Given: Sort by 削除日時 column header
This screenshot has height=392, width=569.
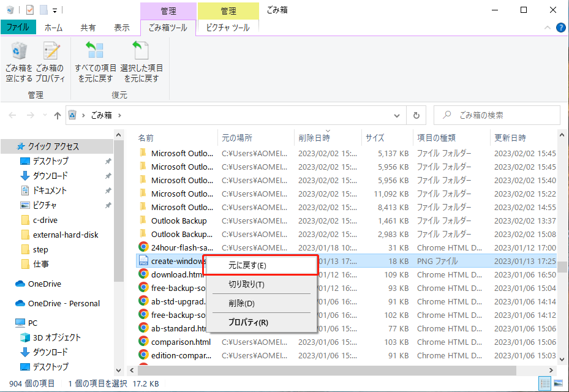Looking at the screenshot, I should click(328, 138).
